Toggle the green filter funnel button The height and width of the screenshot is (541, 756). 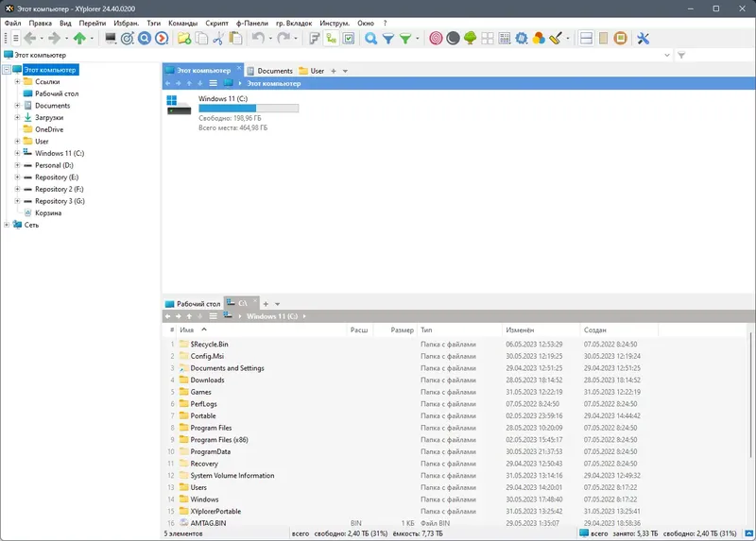405,38
